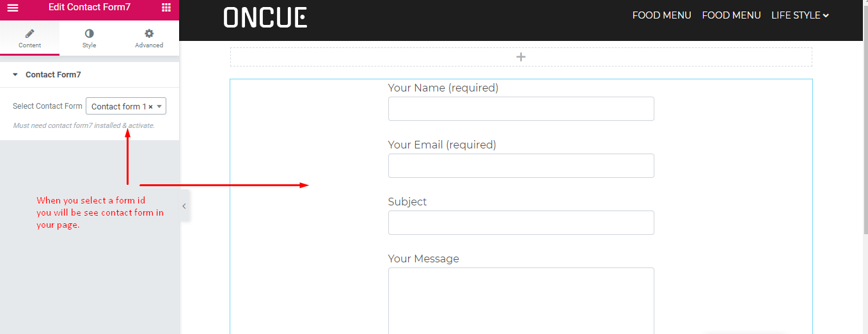This screenshot has width=868, height=334.
Task: Open the first FOOD MENU link
Action: tap(661, 15)
